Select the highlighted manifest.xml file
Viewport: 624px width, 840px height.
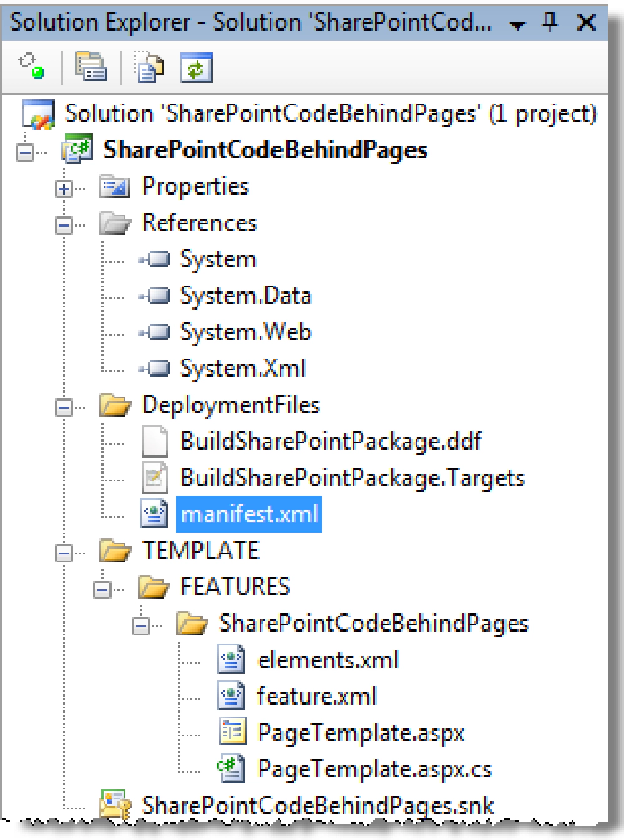coord(250,514)
